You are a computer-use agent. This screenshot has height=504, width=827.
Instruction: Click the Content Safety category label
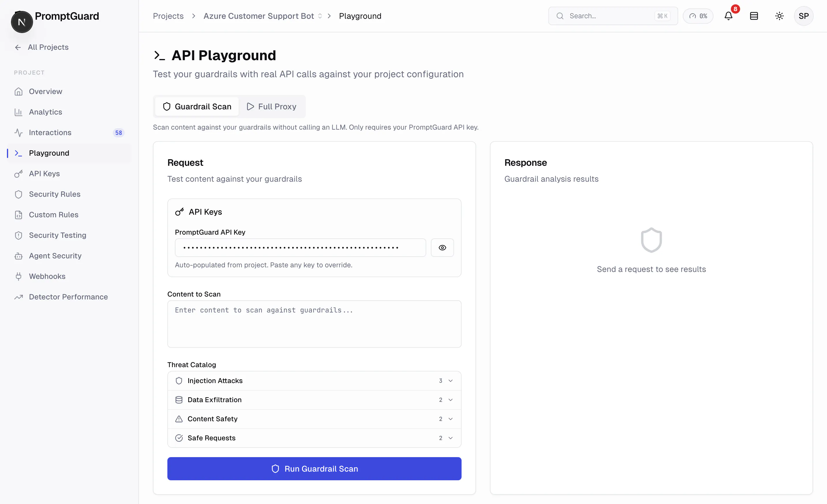tap(213, 419)
